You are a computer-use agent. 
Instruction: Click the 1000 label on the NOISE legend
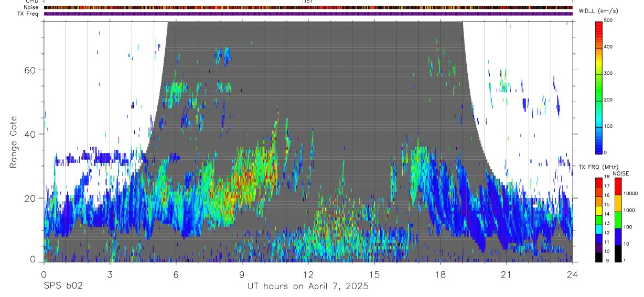click(x=629, y=210)
